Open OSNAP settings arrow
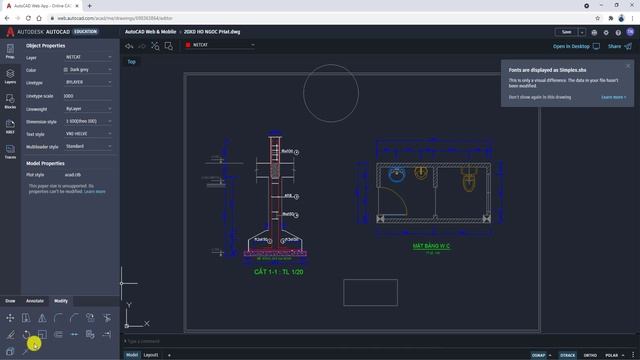This screenshot has width=640, height=360. pyautogui.click(x=550, y=355)
